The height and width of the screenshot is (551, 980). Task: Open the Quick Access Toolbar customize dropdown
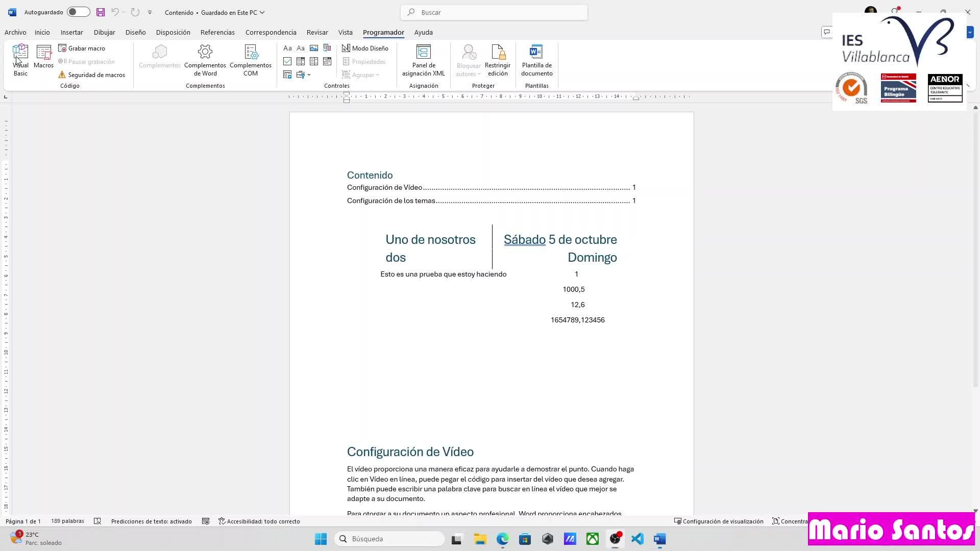coord(150,12)
